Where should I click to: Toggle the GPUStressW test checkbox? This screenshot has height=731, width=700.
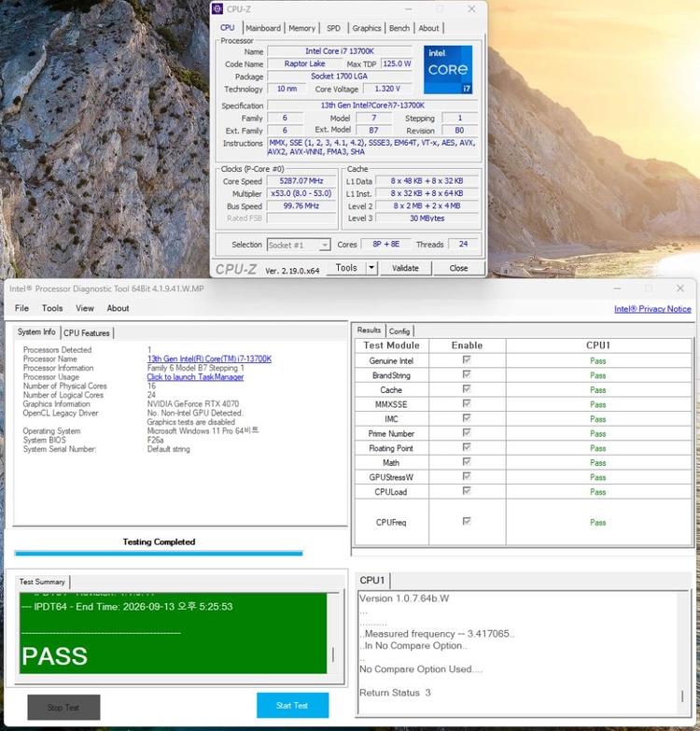[x=467, y=476]
